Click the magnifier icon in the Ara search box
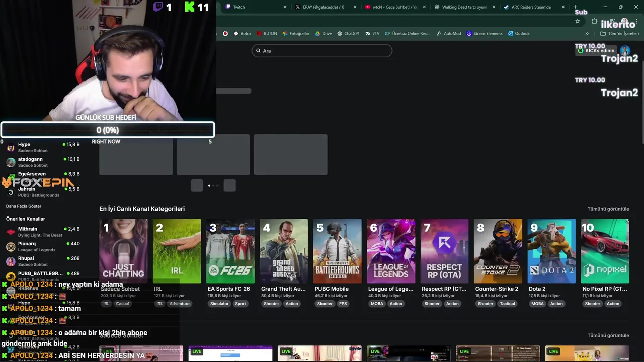This screenshot has width=644, height=362. click(258, 51)
